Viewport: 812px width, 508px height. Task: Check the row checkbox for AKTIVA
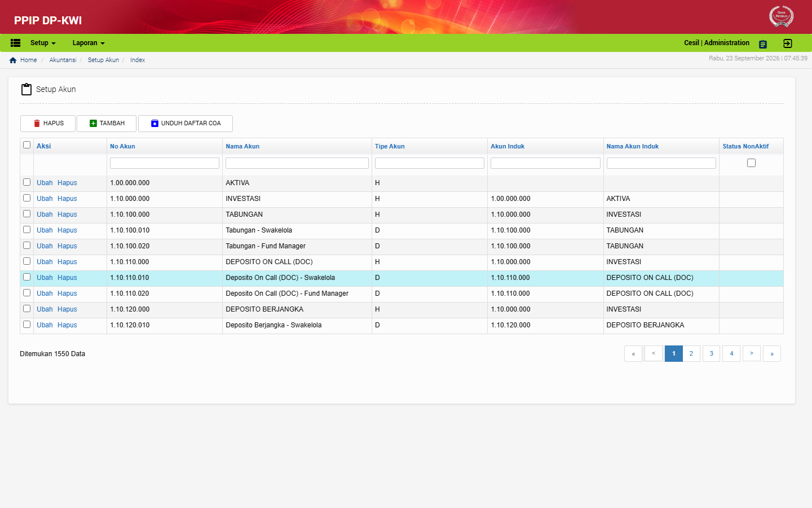point(27,182)
